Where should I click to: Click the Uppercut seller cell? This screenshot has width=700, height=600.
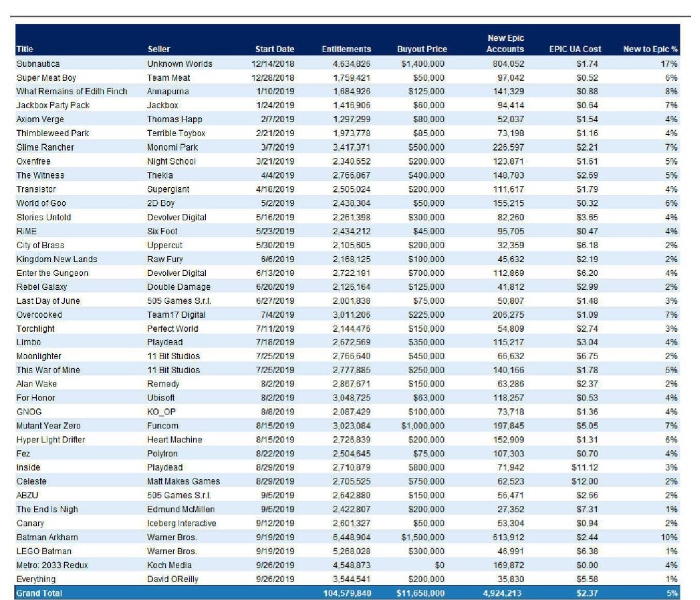point(165,245)
